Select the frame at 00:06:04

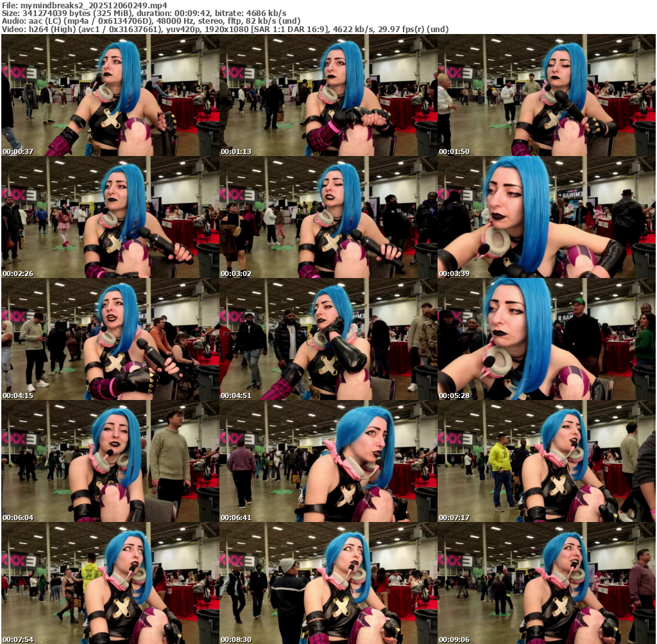point(110,461)
